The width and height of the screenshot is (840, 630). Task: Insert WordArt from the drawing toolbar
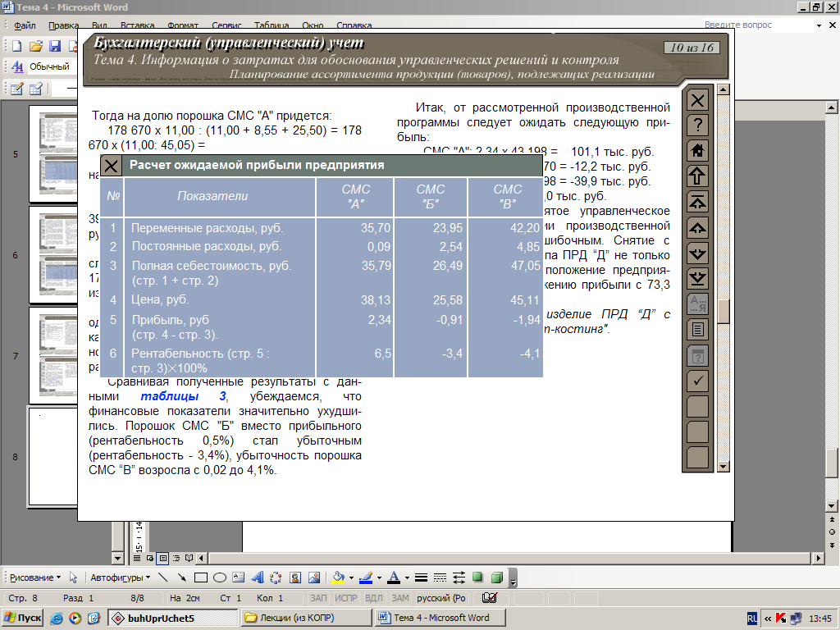(258, 577)
